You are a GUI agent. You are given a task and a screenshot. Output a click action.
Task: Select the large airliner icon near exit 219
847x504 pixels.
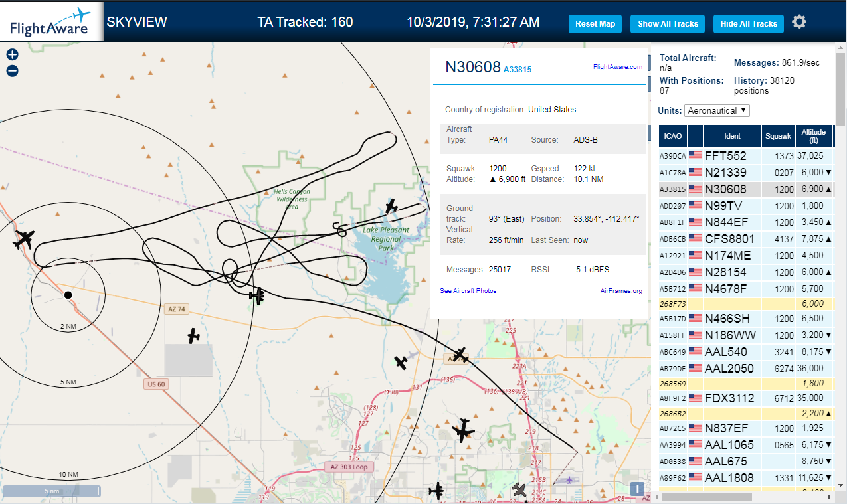[463, 431]
